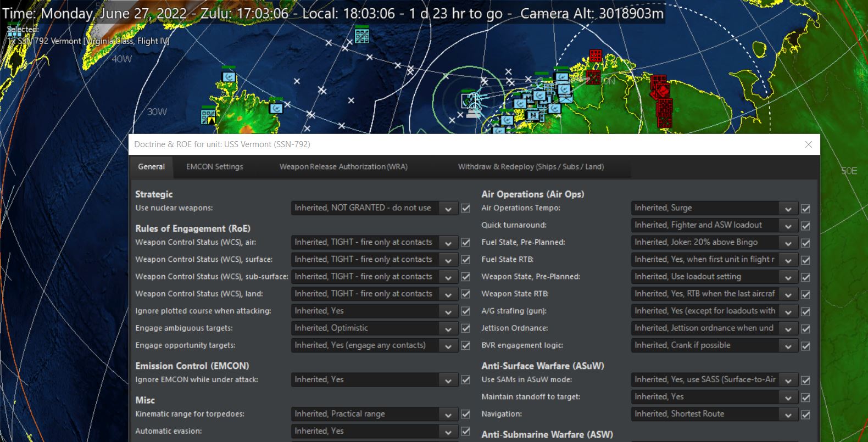
Task: Toggle the Ignore EMCON while under attack checkbox
Action: click(466, 379)
